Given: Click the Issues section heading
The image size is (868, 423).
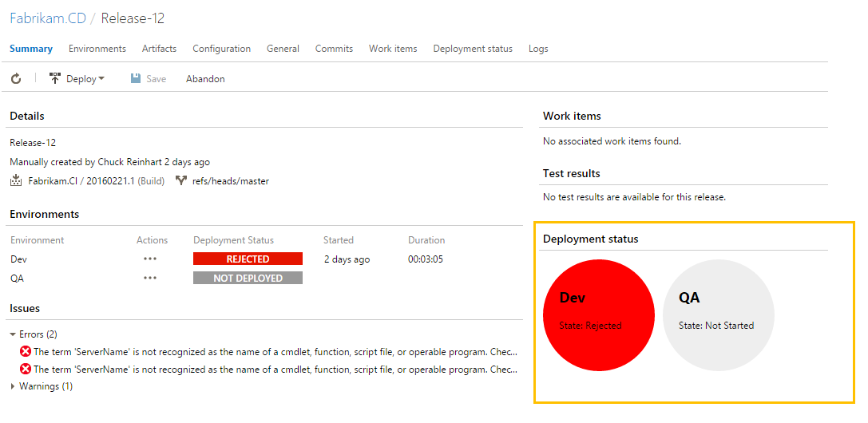Looking at the screenshot, I should click(x=25, y=309).
